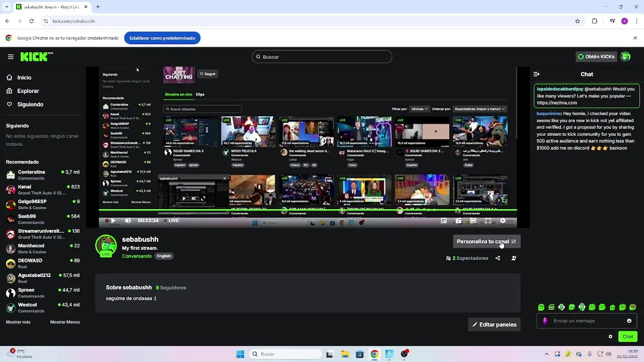Image resolution: width=644 pixels, height=362 pixels.
Task: Click username lopsidedscabbardlpq in chat
Action: point(559,89)
